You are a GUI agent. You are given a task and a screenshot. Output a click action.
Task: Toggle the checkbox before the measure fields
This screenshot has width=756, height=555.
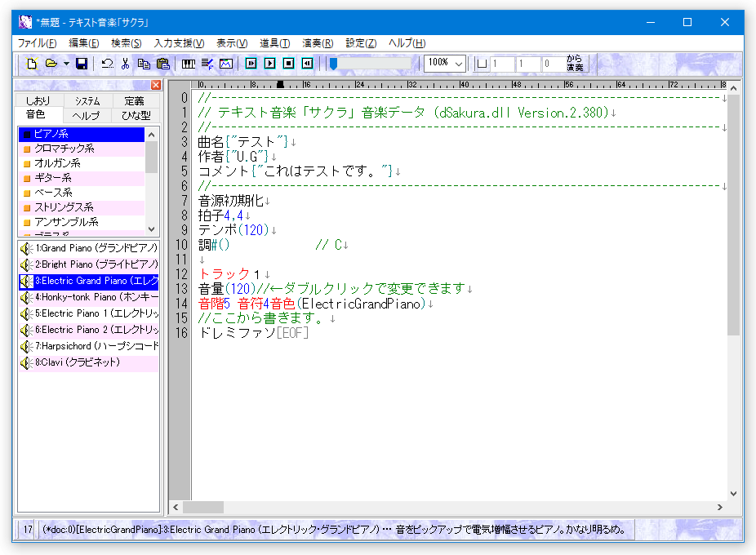(481, 64)
